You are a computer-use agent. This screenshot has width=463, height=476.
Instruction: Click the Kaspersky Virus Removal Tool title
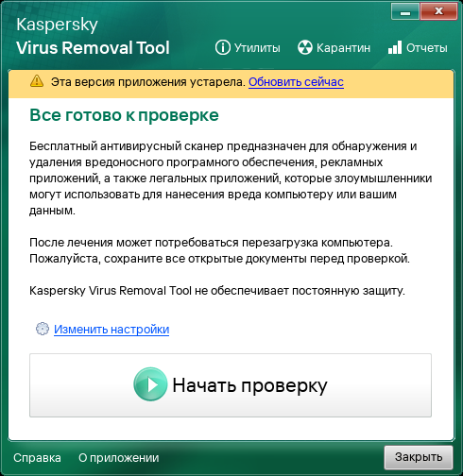(x=93, y=36)
